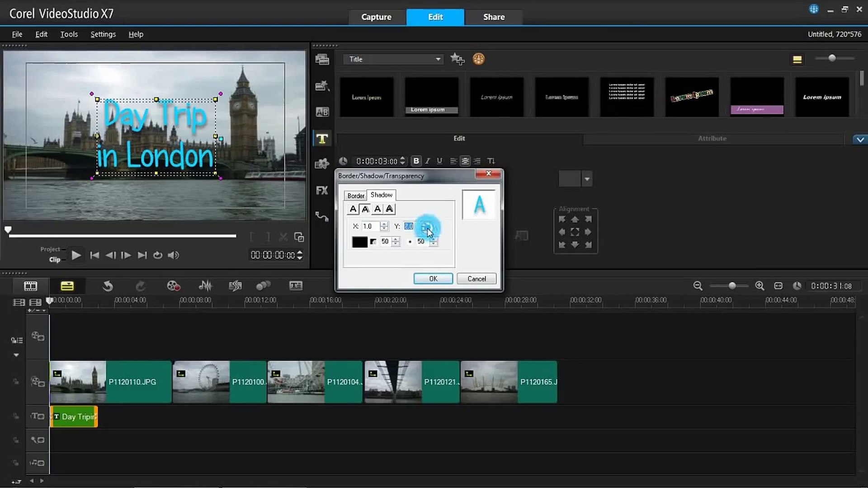This screenshot has width=868, height=488.
Task: Open the FX filter library
Action: pyautogui.click(x=322, y=190)
